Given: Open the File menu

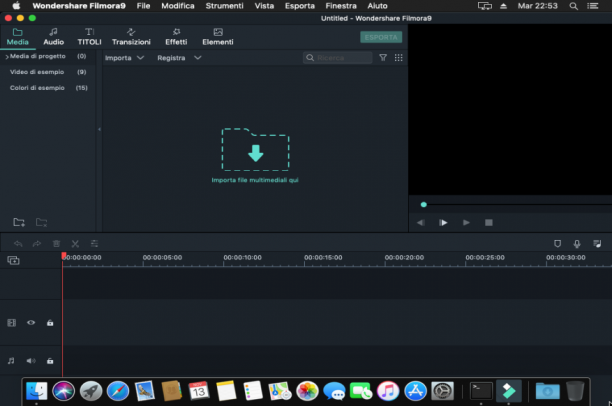Looking at the screenshot, I should point(143,6).
